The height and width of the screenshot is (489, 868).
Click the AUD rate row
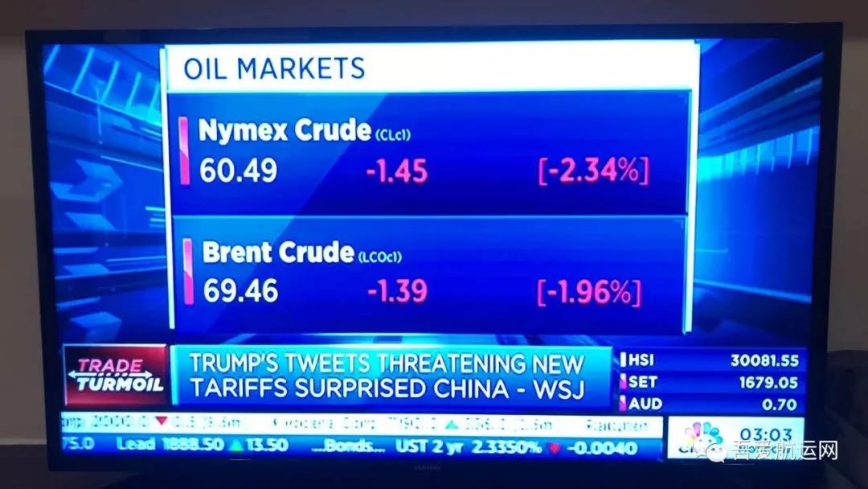(x=710, y=404)
